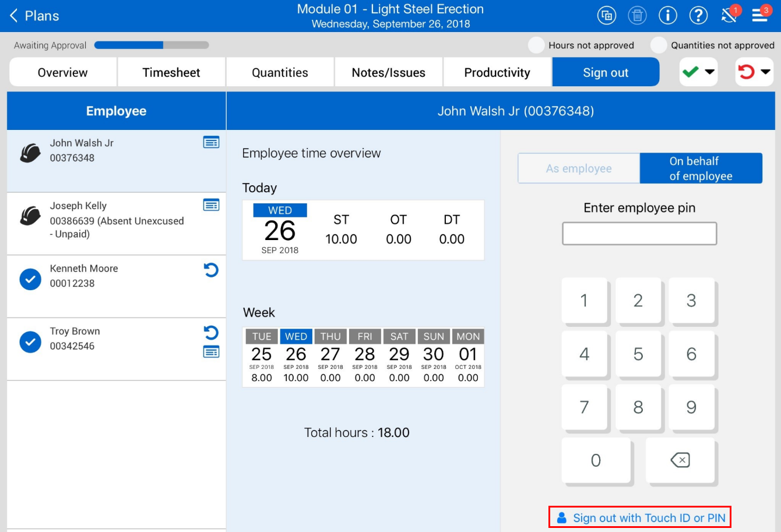Switch to the Overview tab
The height and width of the screenshot is (532, 781).
pos(63,72)
